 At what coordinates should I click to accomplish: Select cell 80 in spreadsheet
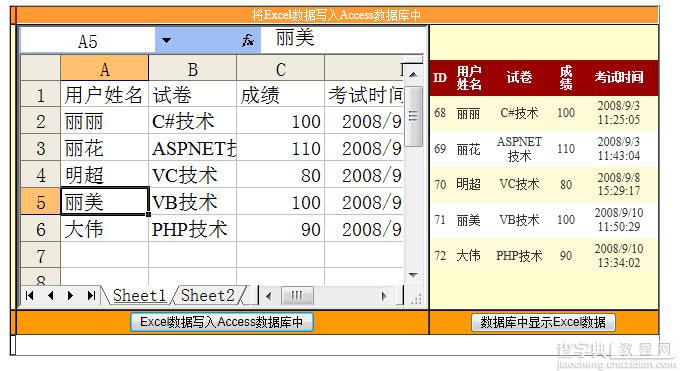pyautogui.click(x=280, y=175)
